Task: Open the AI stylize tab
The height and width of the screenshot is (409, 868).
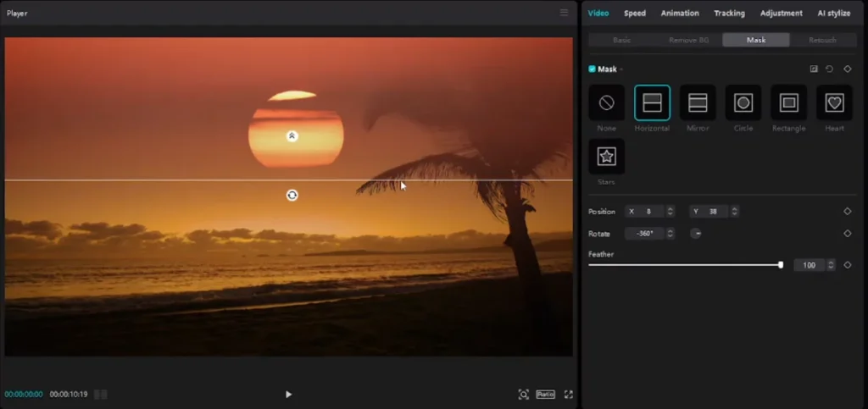Action: click(x=834, y=14)
